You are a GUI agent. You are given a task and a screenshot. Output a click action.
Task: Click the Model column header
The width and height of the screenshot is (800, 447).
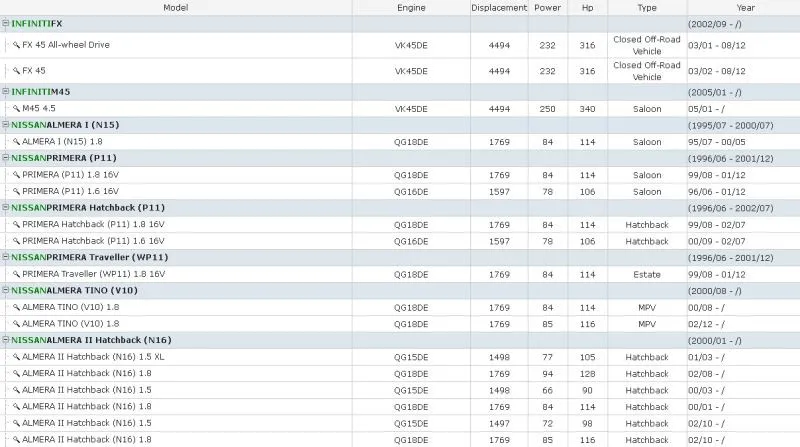tap(176, 8)
